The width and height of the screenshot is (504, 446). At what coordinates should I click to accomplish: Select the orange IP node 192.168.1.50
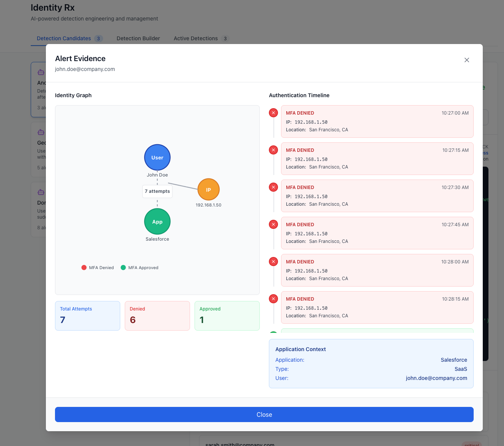click(208, 189)
